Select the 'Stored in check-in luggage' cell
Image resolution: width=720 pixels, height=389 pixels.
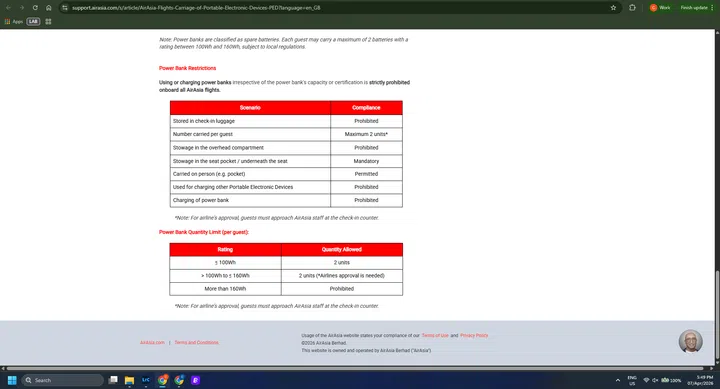250,121
